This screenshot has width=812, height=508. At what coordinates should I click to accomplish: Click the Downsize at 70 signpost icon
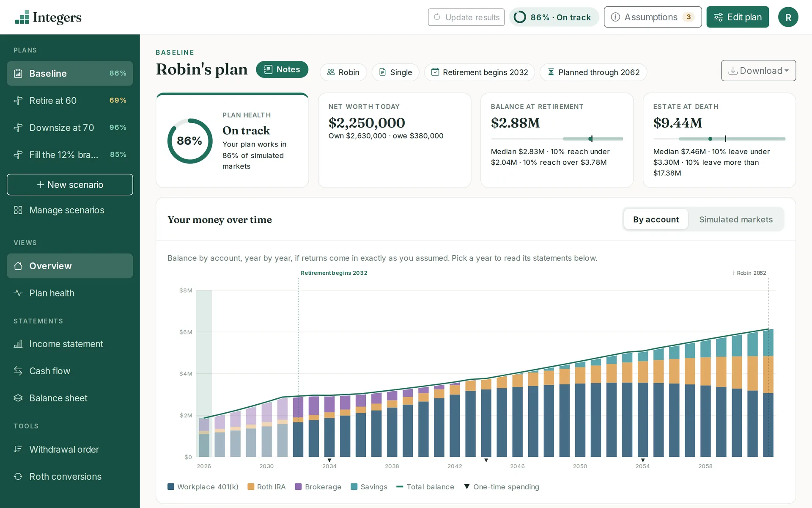click(x=18, y=128)
